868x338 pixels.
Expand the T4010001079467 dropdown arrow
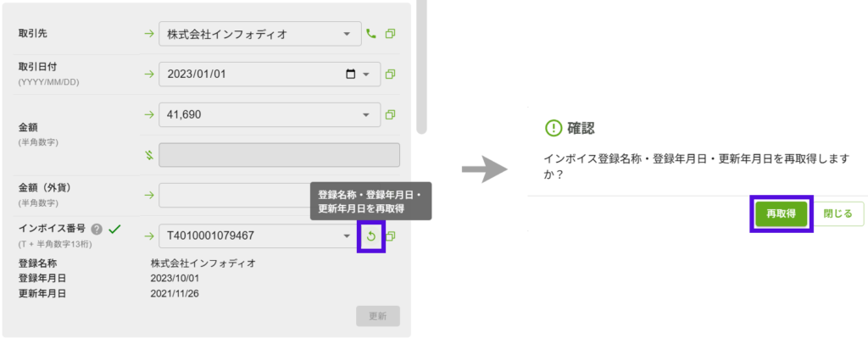(347, 236)
